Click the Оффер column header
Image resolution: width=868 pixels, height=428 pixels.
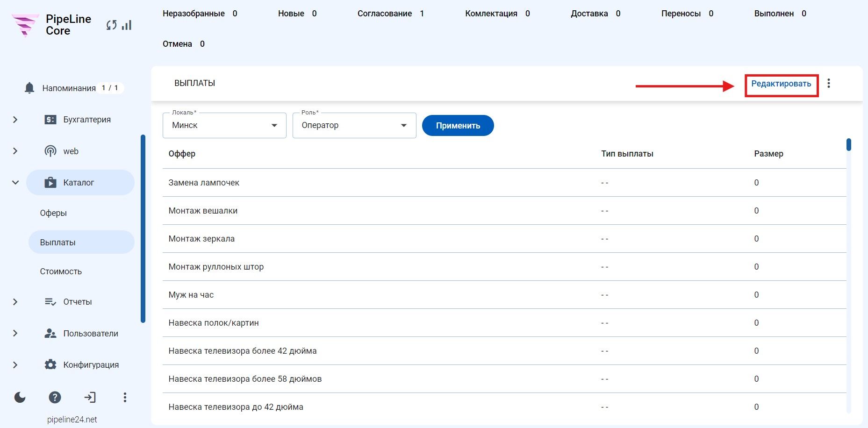[182, 154]
